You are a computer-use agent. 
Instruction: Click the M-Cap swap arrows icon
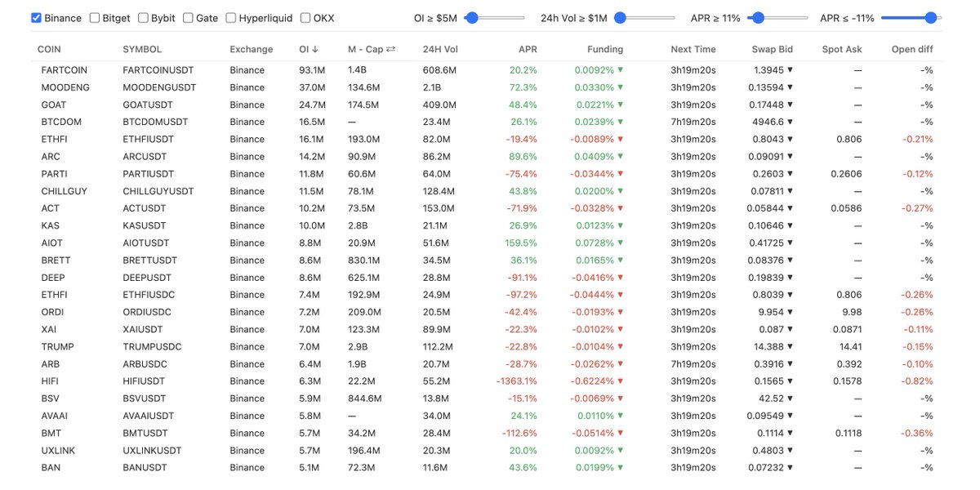click(x=390, y=50)
